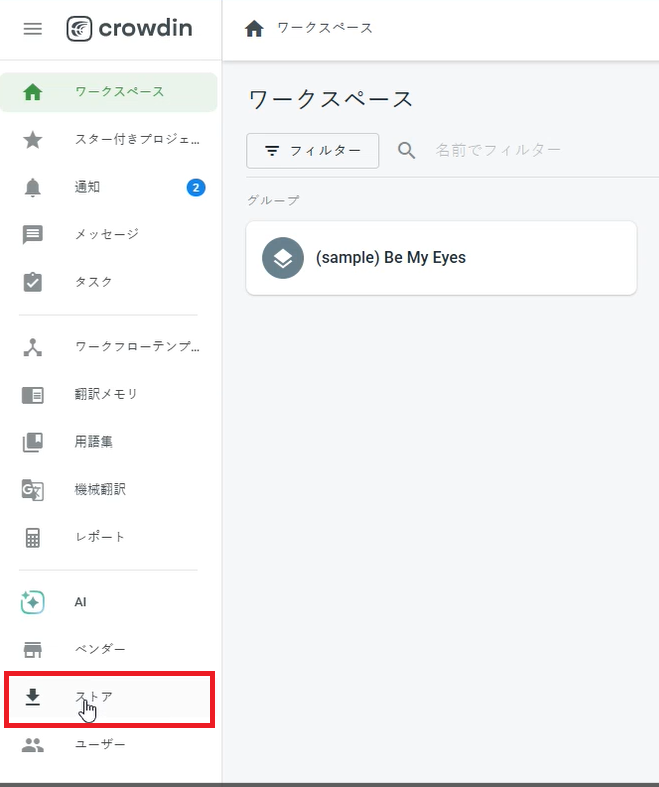Click the home icon in breadcrumb
Screen dimensions: 659x787
point(254,29)
